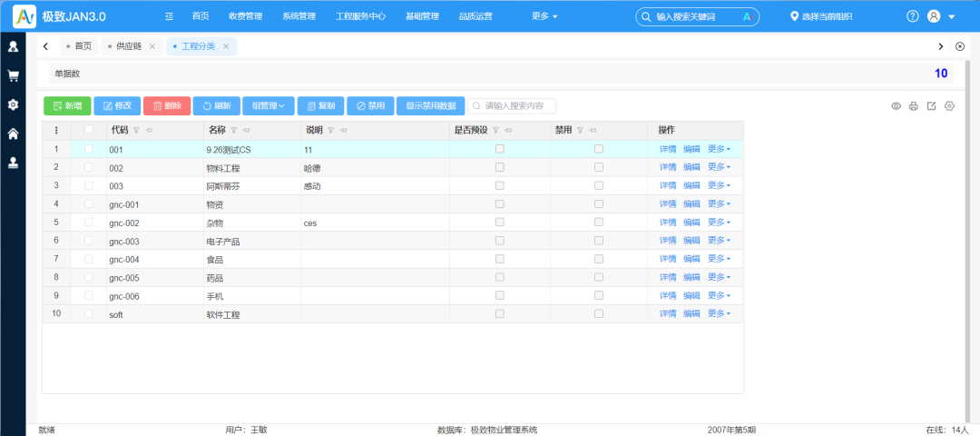
Task: Click the red 删除 button
Action: click(x=167, y=105)
